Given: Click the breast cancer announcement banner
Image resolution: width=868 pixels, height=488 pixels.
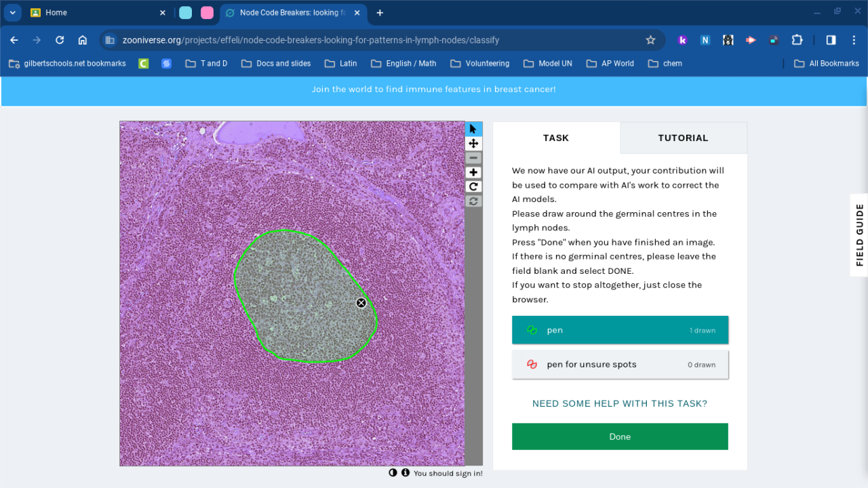Looking at the screenshot, I should click(x=434, y=89).
